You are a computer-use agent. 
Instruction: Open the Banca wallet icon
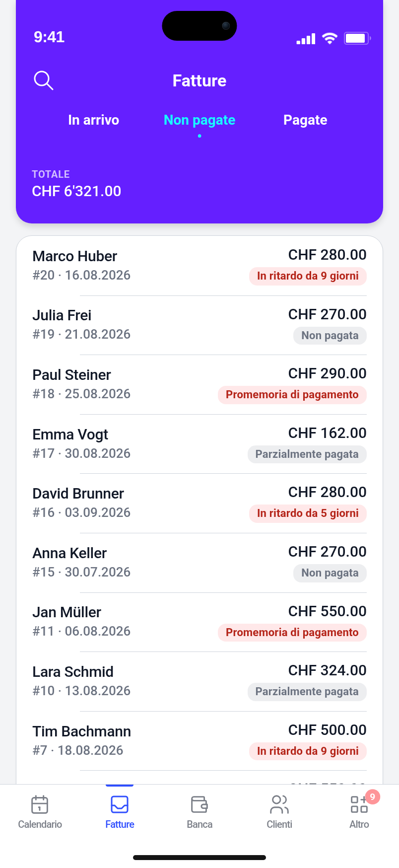[x=199, y=804]
